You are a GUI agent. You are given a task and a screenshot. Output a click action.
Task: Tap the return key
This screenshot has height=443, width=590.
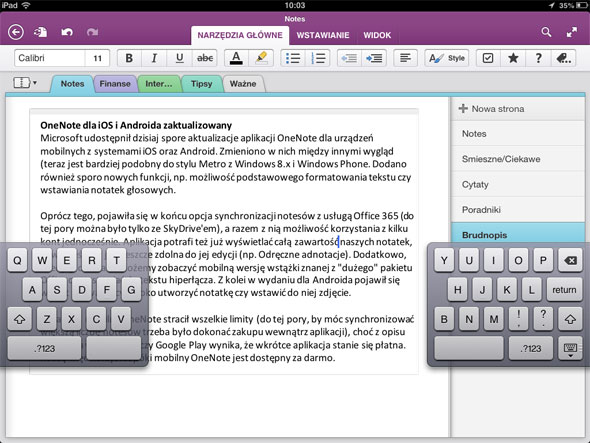[x=564, y=289]
